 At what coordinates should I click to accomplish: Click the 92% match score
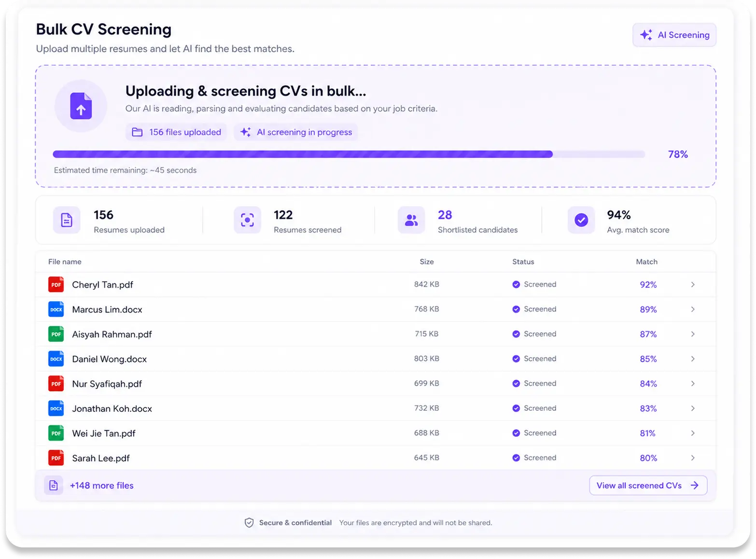tap(648, 285)
